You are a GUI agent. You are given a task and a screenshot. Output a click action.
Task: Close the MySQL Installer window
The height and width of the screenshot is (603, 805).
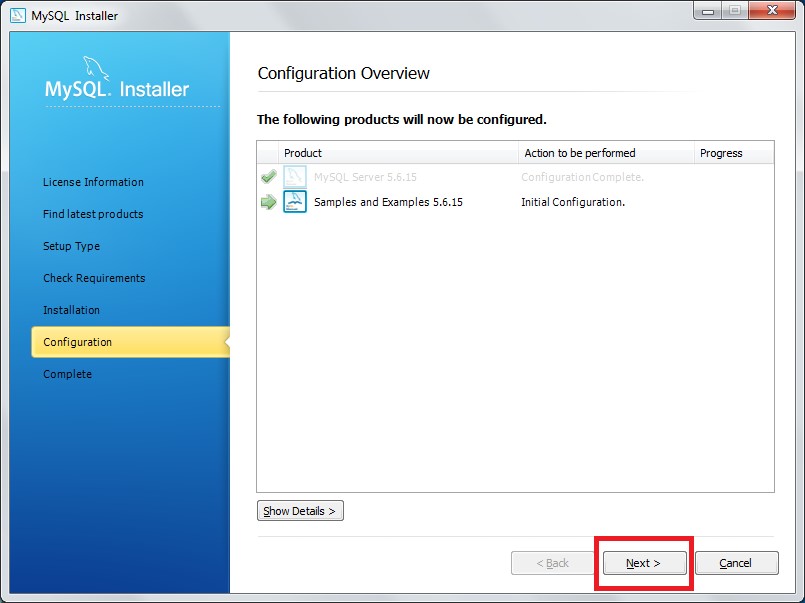(x=772, y=11)
